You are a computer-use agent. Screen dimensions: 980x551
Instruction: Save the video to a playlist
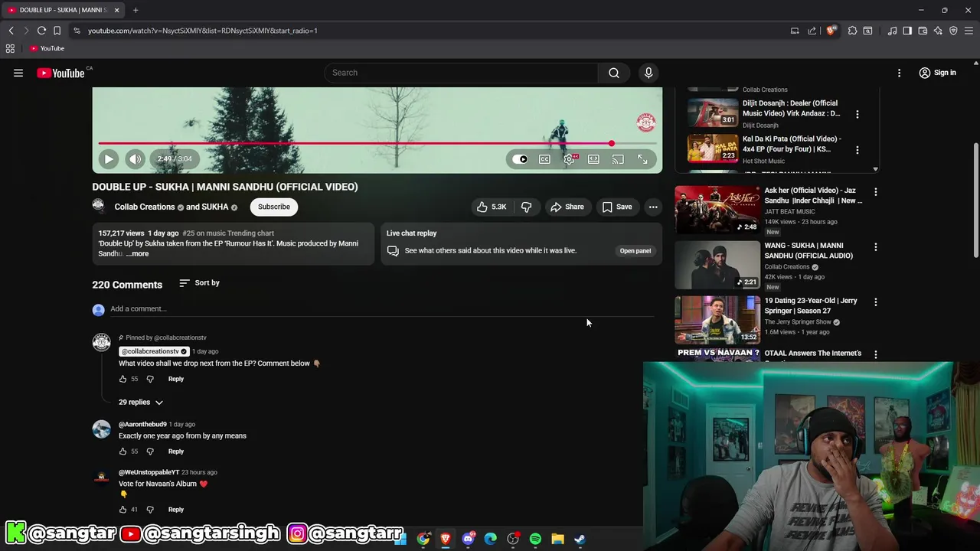[617, 207]
